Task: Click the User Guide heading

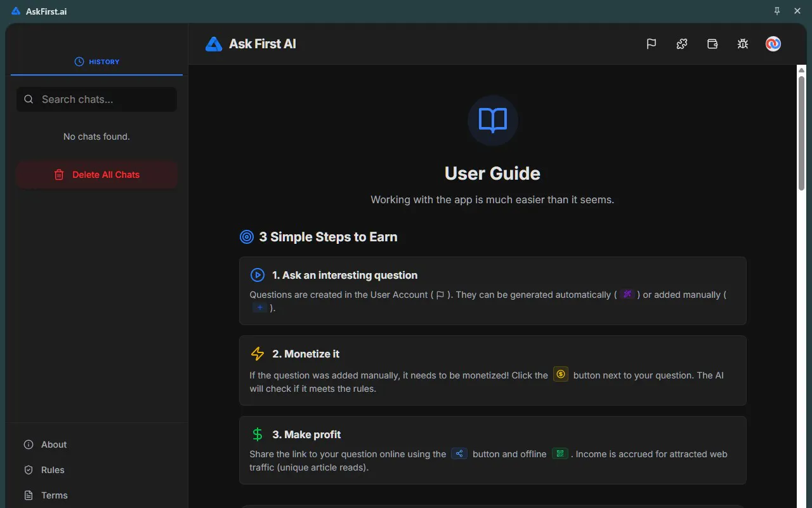Action: tap(492, 173)
